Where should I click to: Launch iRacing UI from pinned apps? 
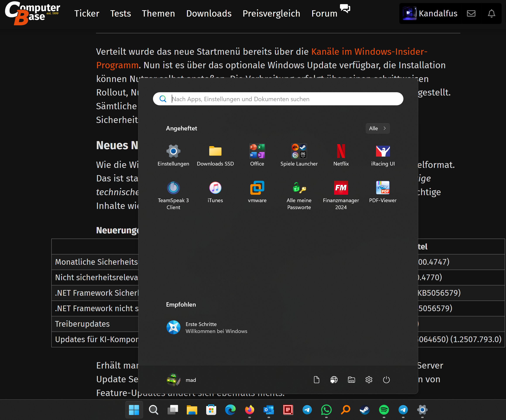(x=383, y=151)
